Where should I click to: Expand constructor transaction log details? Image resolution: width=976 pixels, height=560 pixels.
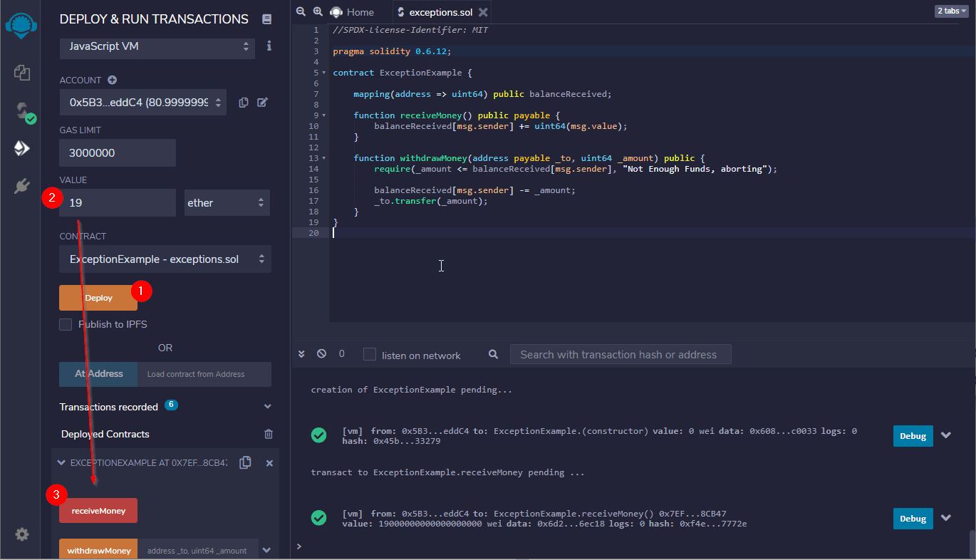946,435
